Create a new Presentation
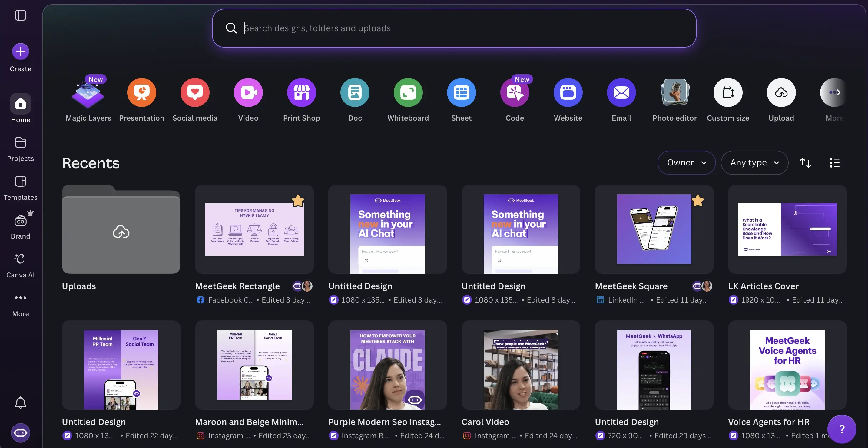The image size is (868, 448). tap(141, 99)
